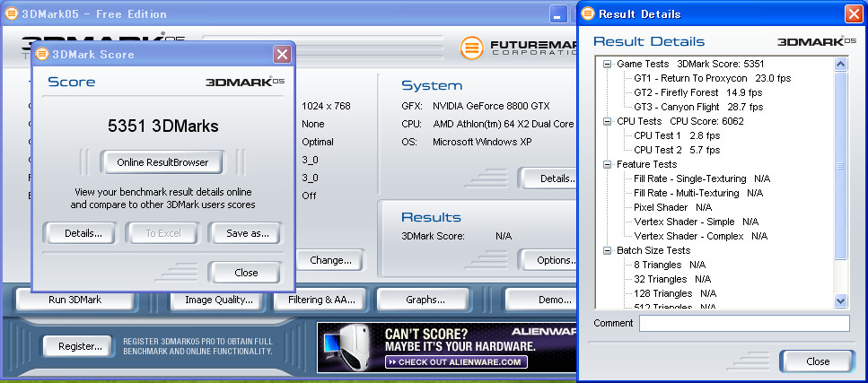This screenshot has width=868, height=383.
Task: Open the Online ResultBrowser
Action: pyautogui.click(x=162, y=162)
